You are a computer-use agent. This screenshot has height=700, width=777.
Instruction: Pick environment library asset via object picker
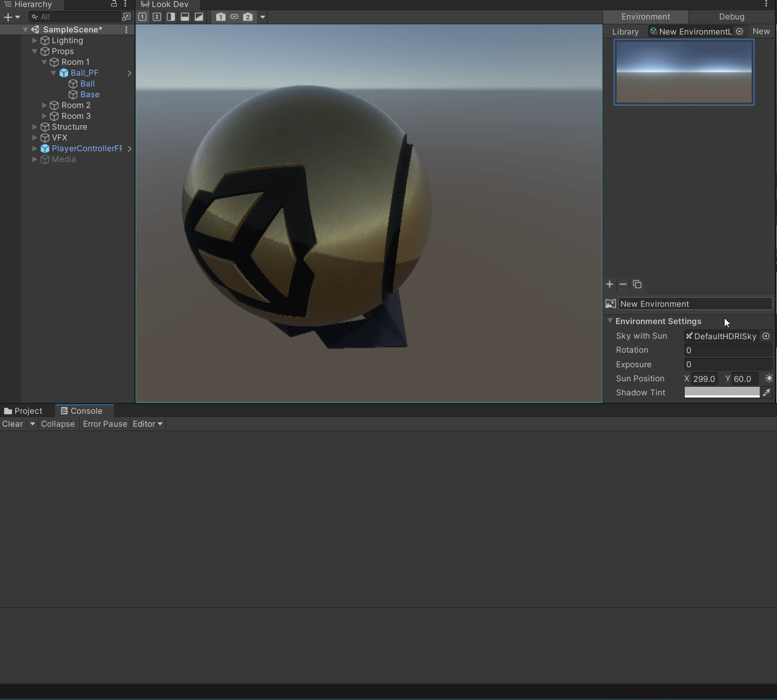739,31
